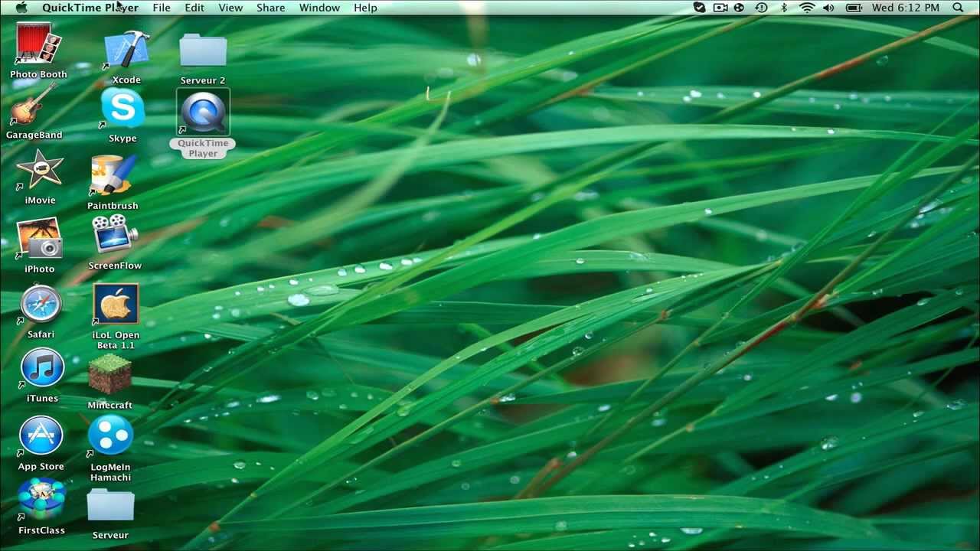Select the Minecraft grass block icon
This screenshot has height=551, width=980.
point(109,374)
